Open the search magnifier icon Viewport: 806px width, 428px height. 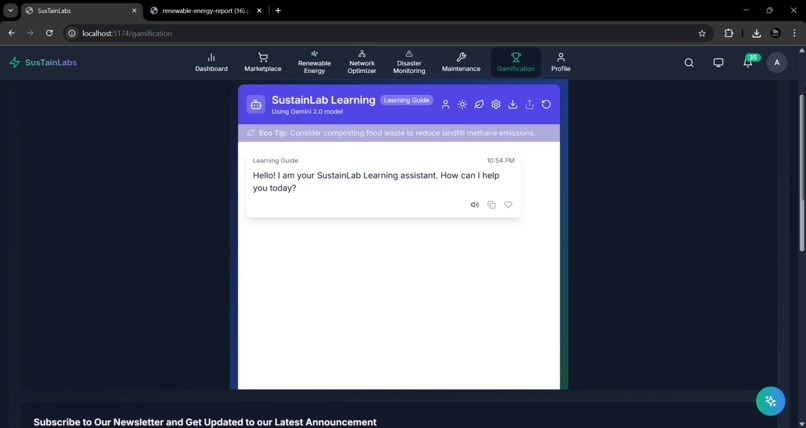pos(689,63)
